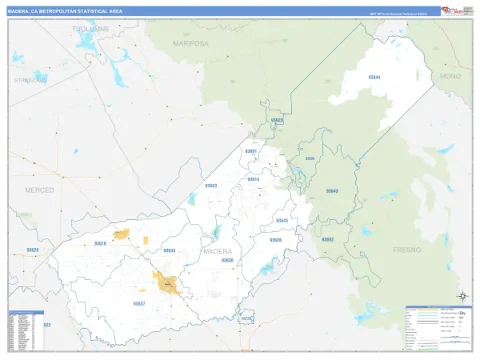Click the MARIPOSA county label

(x=191, y=43)
